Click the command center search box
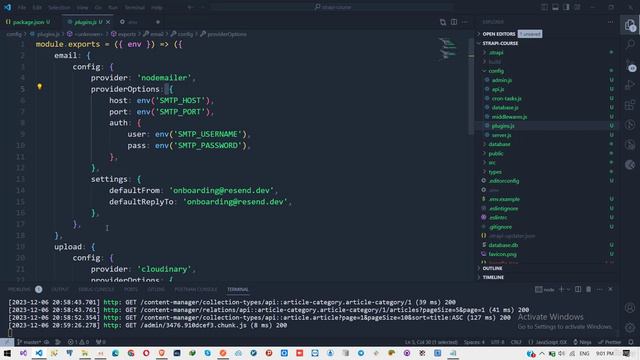The width and height of the screenshot is (640, 360). [x=333, y=7]
